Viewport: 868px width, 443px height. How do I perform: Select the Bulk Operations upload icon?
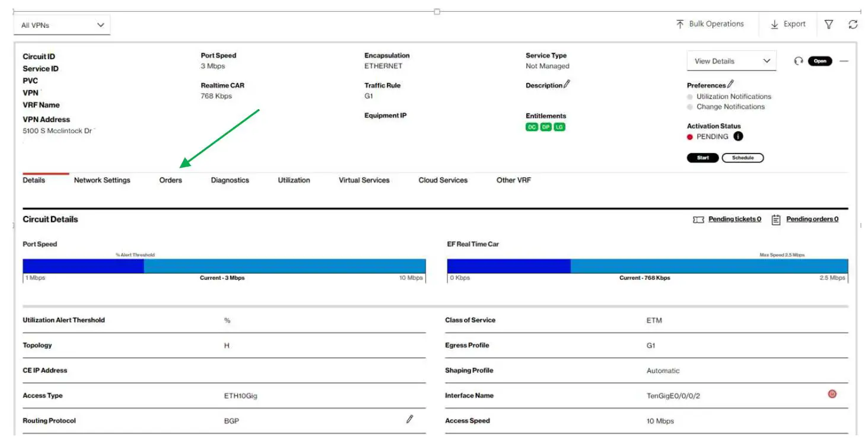point(679,23)
